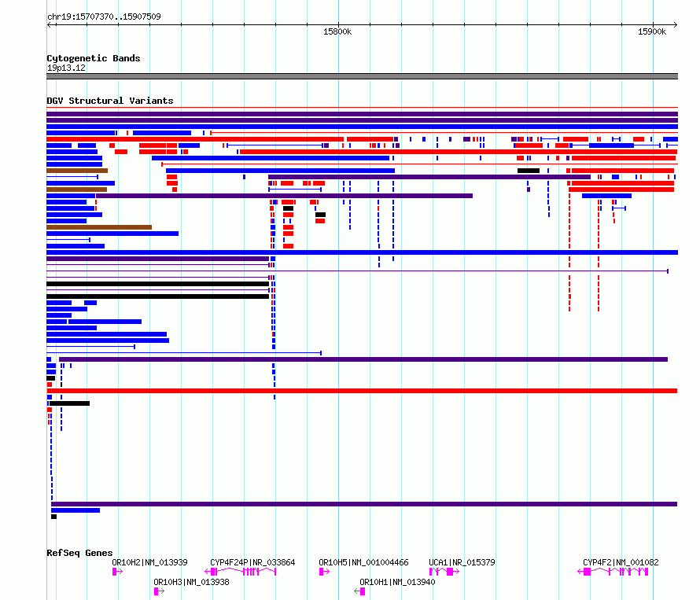
Task: Click the chr19:15707370..15907509 coordinates label
Action: (x=104, y=17)
